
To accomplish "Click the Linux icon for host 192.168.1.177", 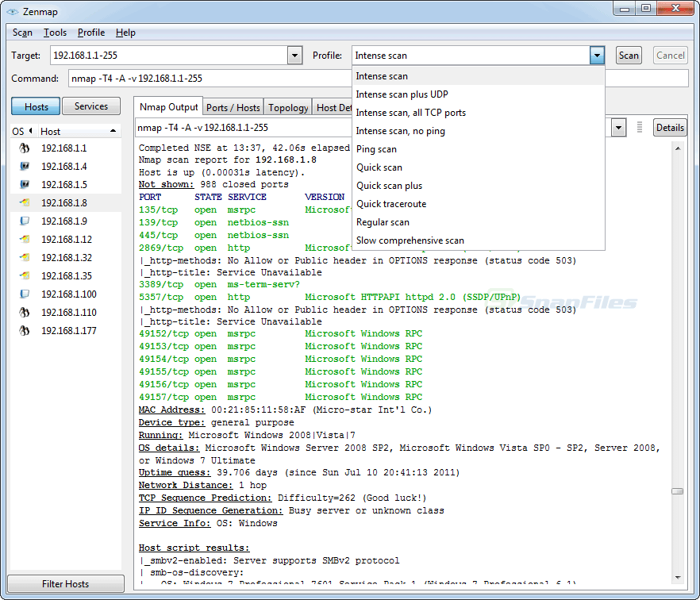I will coord(25,331).
